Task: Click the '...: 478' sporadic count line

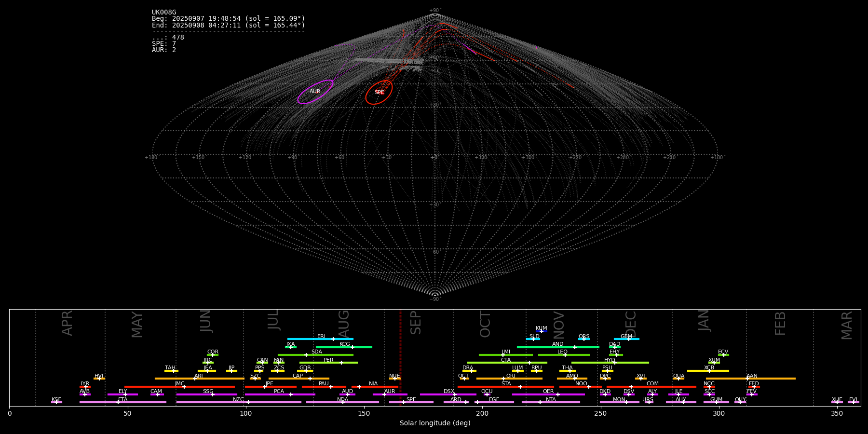Action: tap(168, 38)
